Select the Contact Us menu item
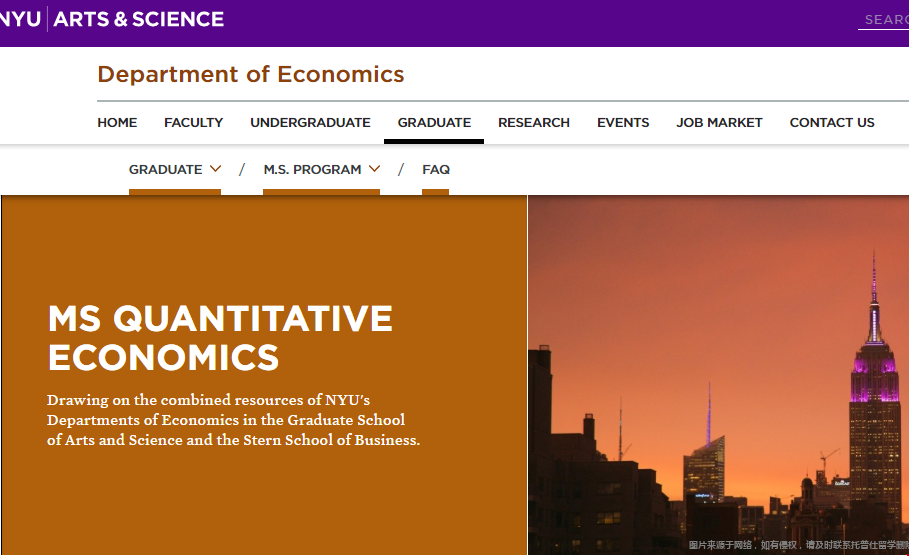 point(832,122)
